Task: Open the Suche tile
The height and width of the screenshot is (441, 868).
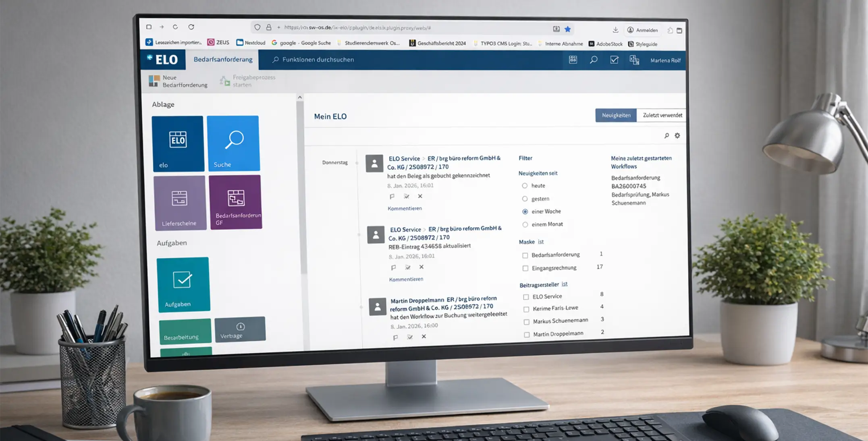Action: [233, 143]
